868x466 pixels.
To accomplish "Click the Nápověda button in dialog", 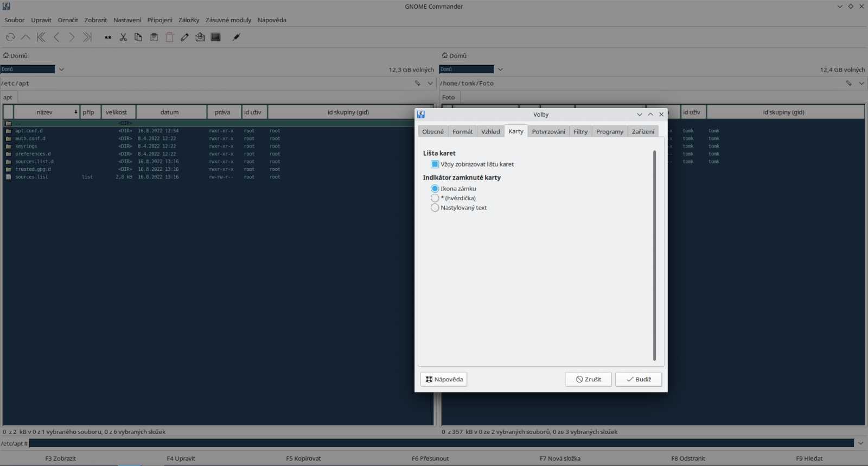I will [x=444, y=379].
